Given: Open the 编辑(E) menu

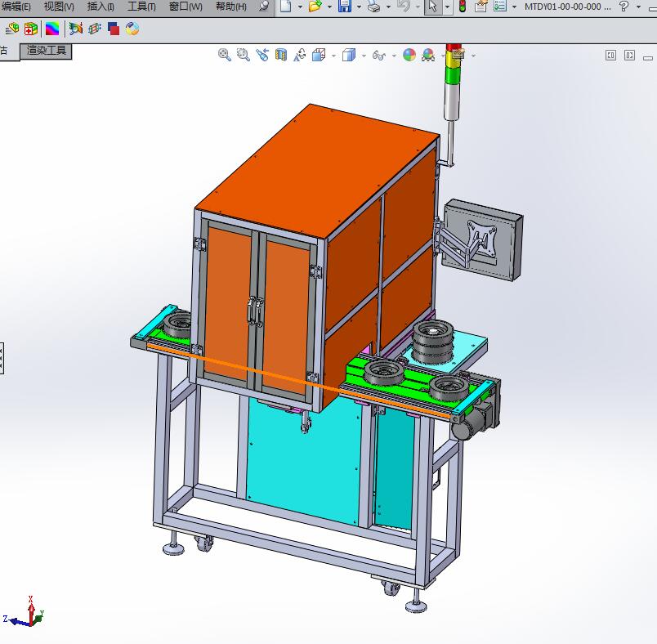Looking at the screenshot, I should point(16,7).
